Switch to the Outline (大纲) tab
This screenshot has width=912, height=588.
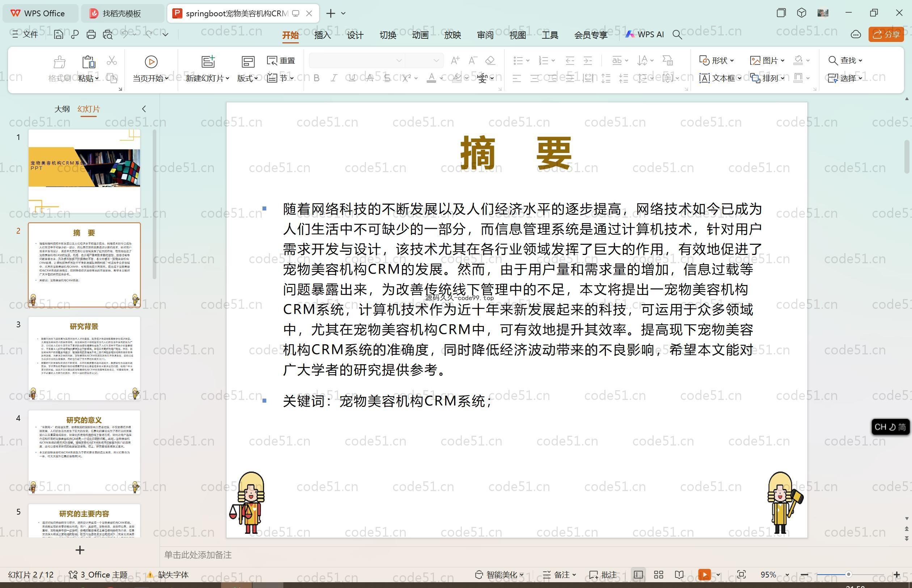pos(62,109)
